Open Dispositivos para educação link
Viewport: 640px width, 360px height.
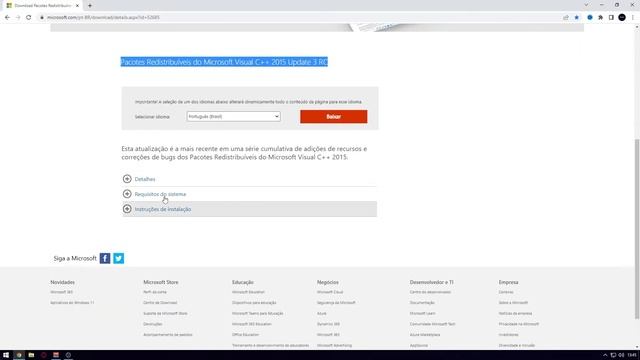pos(254,303)
